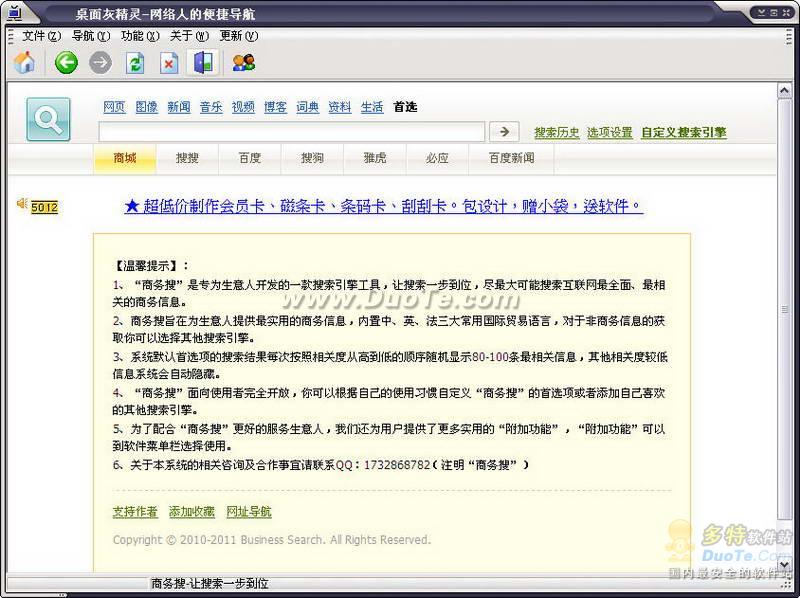This screenshot has width=800, height=598.
Task: Stop loading with the red X page icon
Action: click(169, 63)
